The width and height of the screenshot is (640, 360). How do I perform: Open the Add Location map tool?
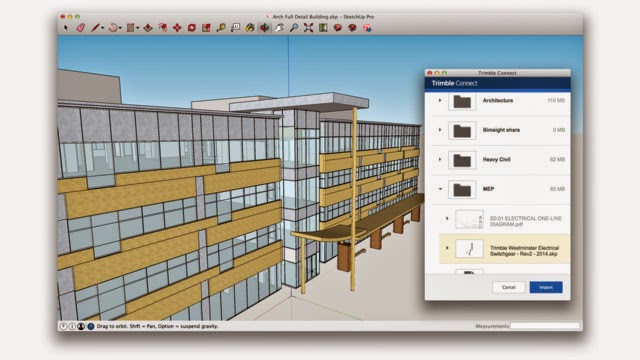click(323, 28)
